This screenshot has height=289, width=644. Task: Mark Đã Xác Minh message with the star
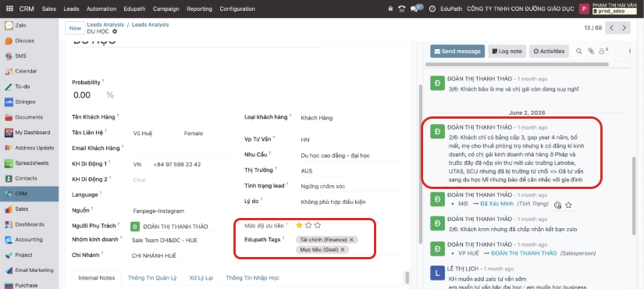569,205
